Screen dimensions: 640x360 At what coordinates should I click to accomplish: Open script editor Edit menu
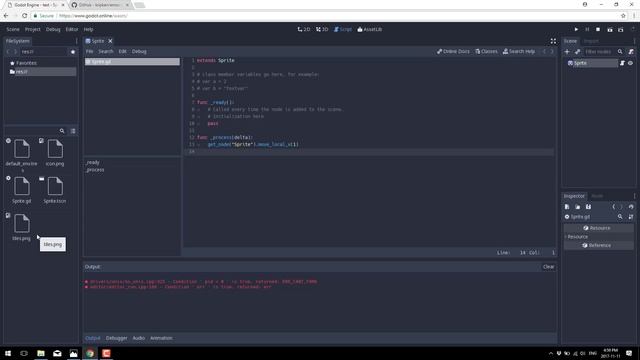[122, 51]
